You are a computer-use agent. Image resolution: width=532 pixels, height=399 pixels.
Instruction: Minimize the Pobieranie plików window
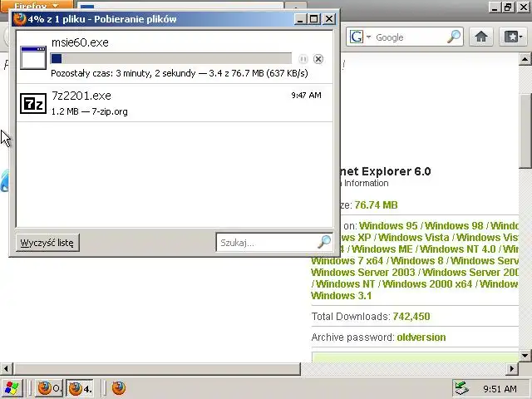click(299, 19)
